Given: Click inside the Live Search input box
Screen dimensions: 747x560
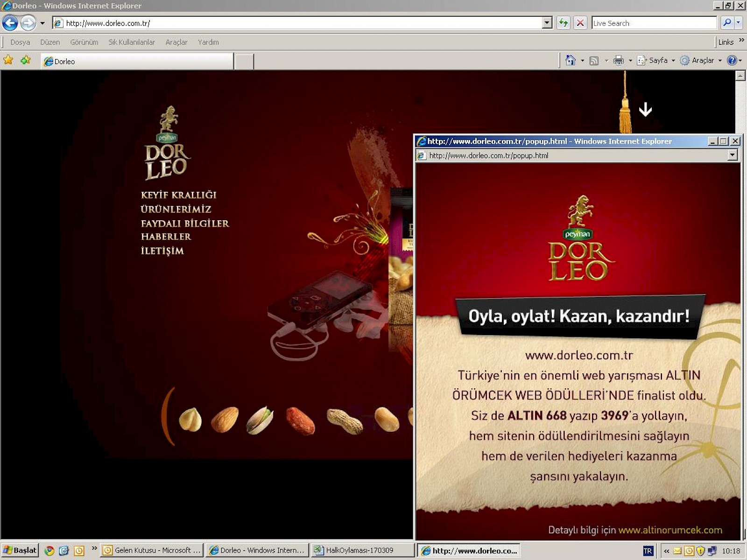Looking at the screenshot, I should click(654, 23).
